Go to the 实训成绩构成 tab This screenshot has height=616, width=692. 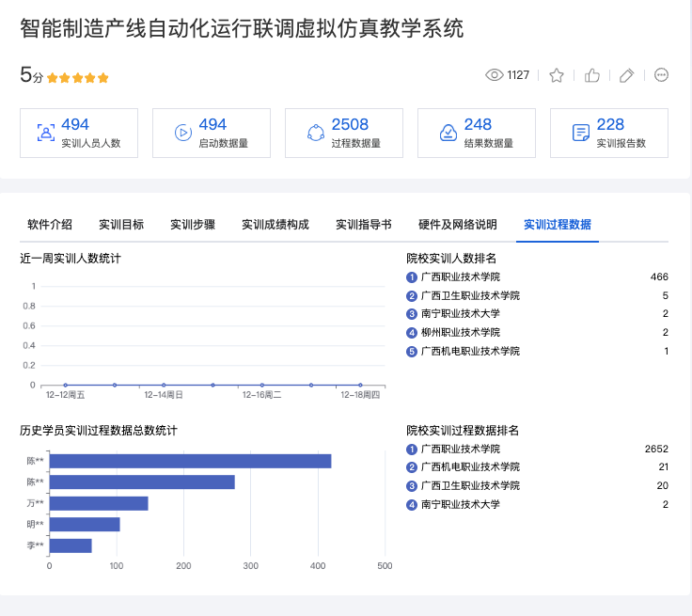point(275,225)
